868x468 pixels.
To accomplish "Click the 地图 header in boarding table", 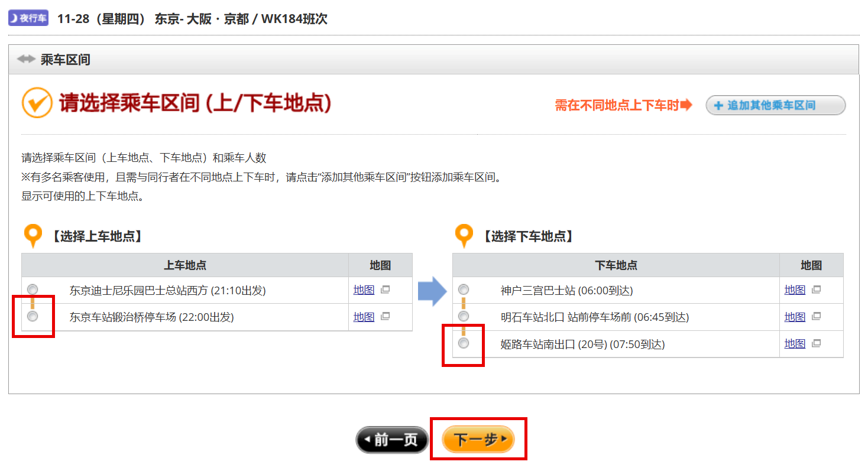I will click(x=380, y=265).
